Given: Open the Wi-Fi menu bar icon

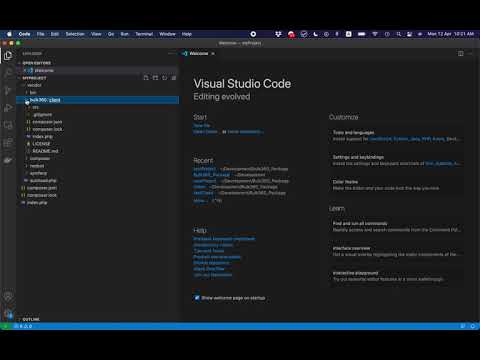Looking at the screenshot, I should (375, 34).
